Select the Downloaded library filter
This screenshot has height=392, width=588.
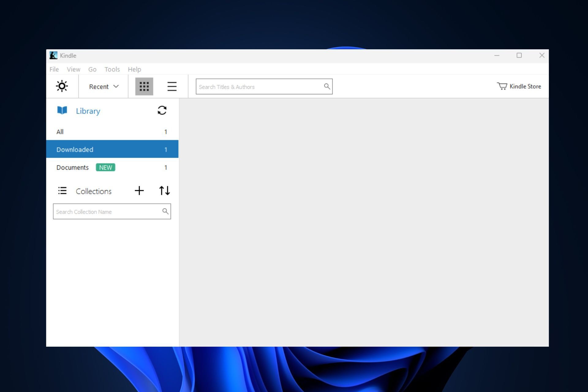click(x=112, y=149)
